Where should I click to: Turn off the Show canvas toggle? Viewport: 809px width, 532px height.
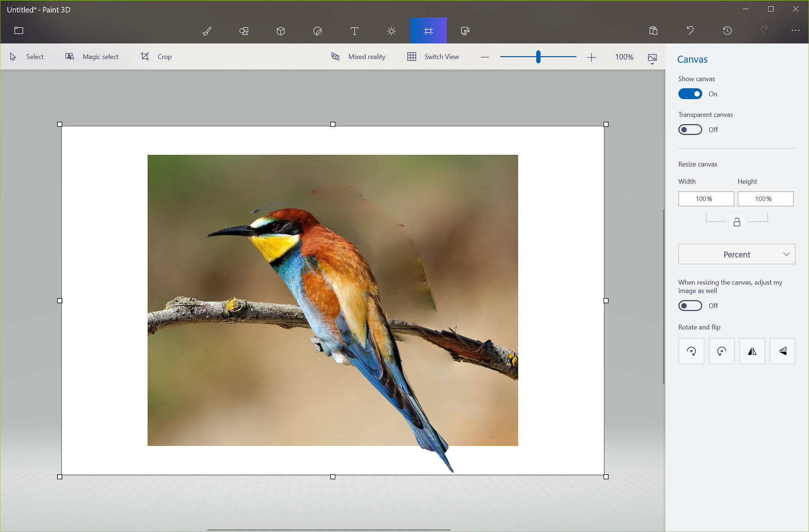690,94
